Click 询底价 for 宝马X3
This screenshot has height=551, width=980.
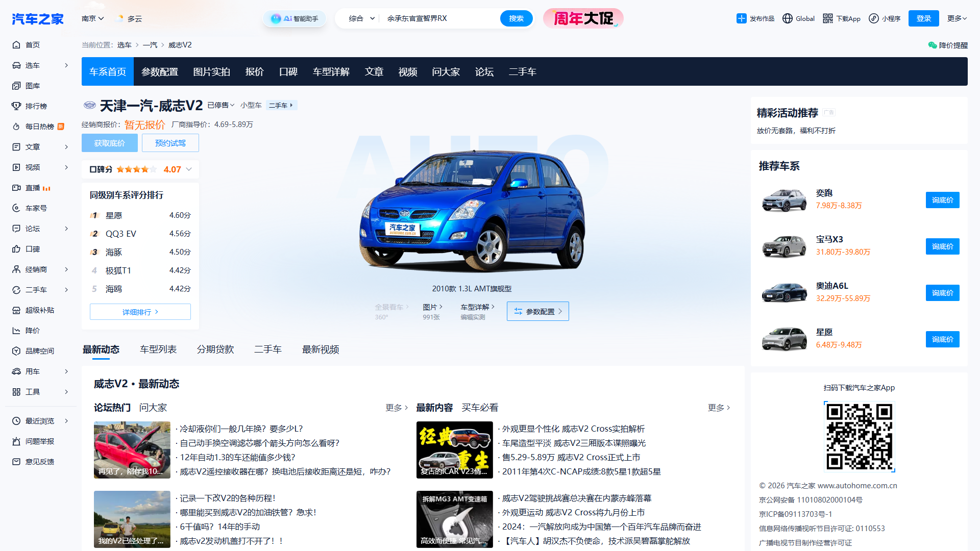tap(943, 246)
